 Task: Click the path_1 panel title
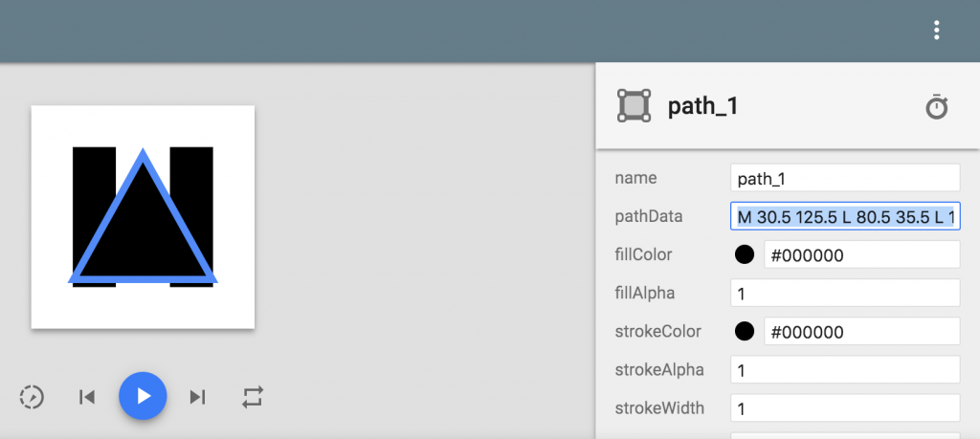(x=702, y=106)
